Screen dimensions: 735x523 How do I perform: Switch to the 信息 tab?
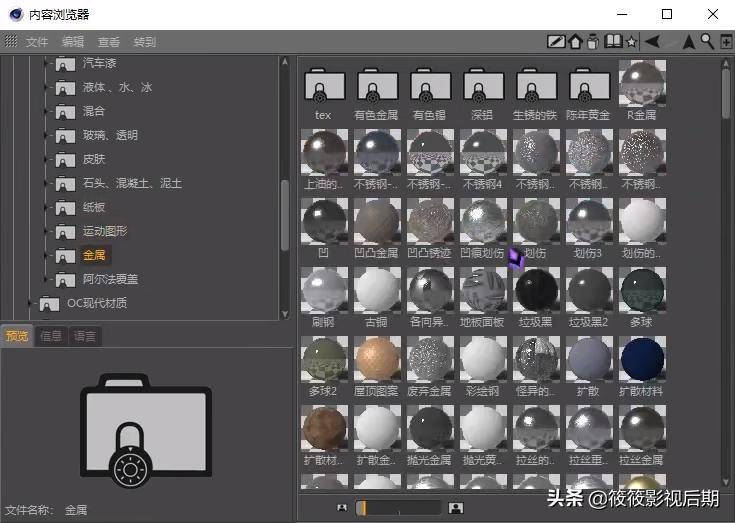51,336
